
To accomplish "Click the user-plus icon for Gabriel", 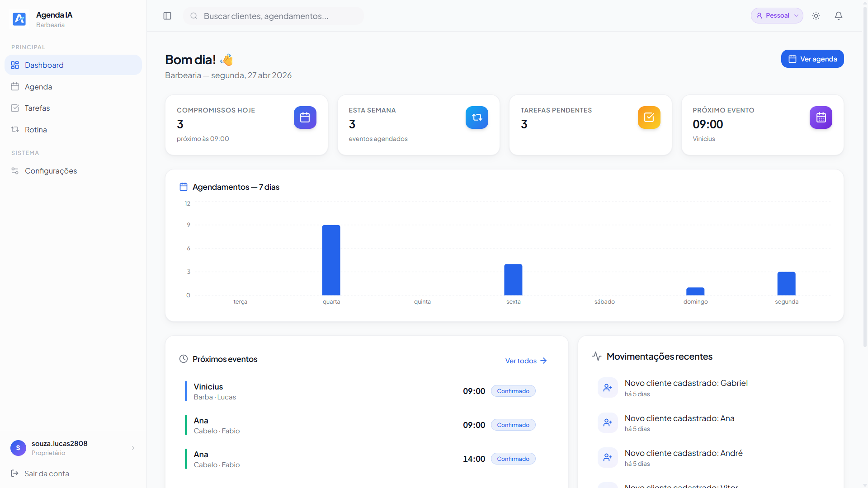I will click(x=608, y=388).
